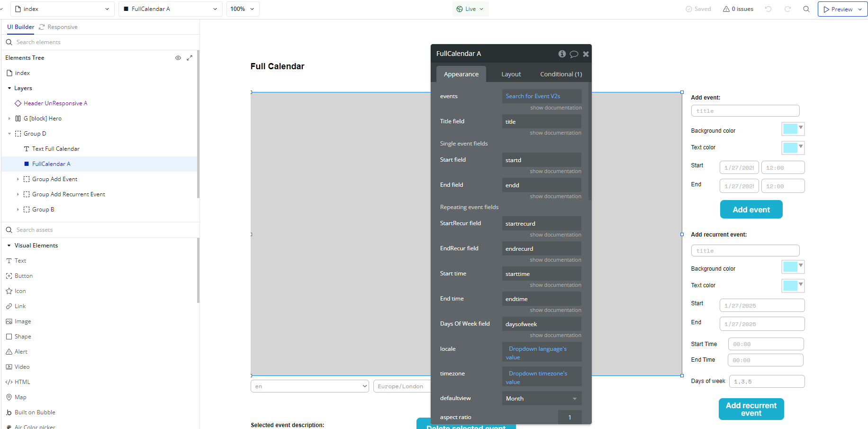Switch to the UI Builder tab
868x429 pixels.
(x=20, y=27)
